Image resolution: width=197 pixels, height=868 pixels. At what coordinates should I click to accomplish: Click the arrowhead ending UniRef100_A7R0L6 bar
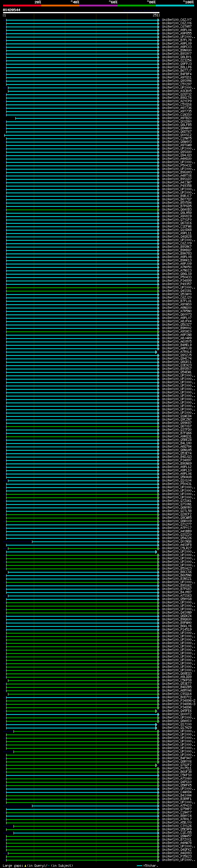click(x=156, y=352)
